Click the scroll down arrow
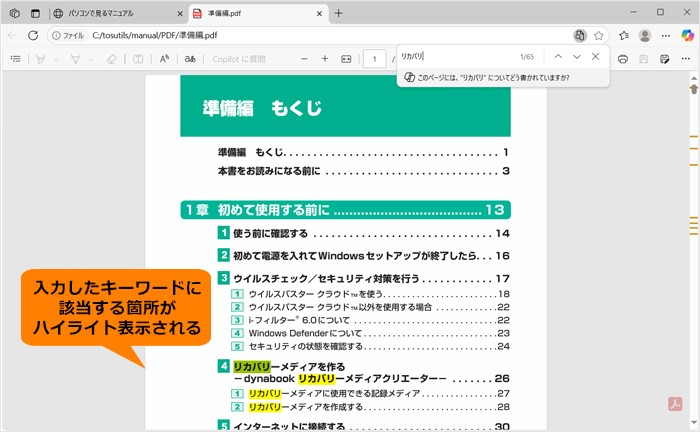Image resolution: width=700 pixels, height=432 pixels. [x=694, y=422]
